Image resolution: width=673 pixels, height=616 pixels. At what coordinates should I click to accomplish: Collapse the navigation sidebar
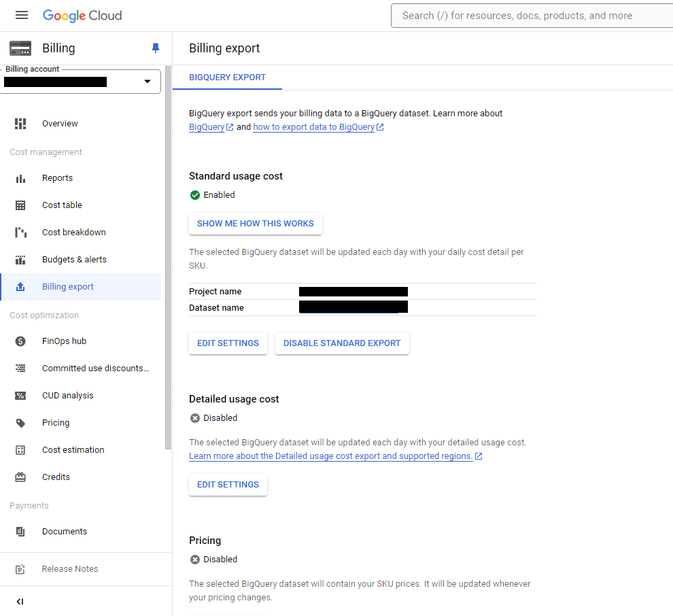pos(19,601)
